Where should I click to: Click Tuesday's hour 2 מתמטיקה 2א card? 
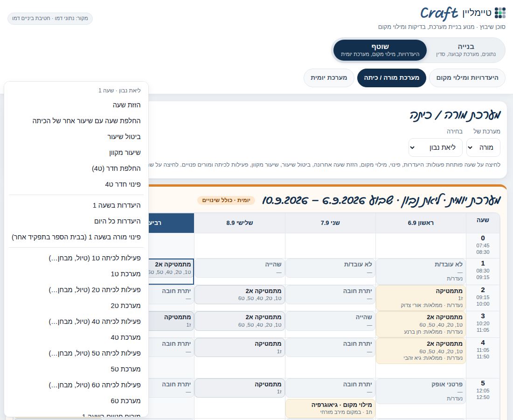coord(240,294)
